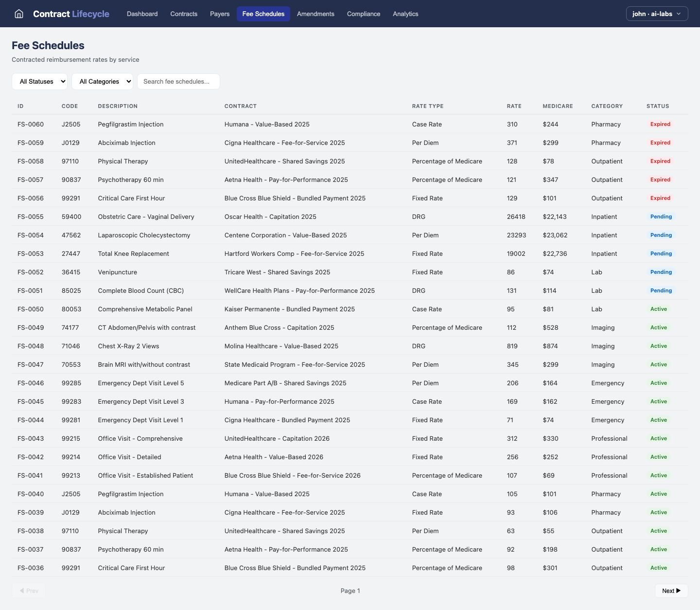
Task: Click inside the Search fee schedules field
Action: (x=178, y=81)
